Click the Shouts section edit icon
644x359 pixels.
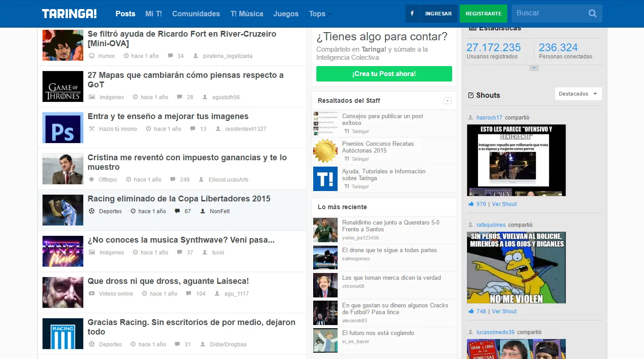click(x=471, y=95)
